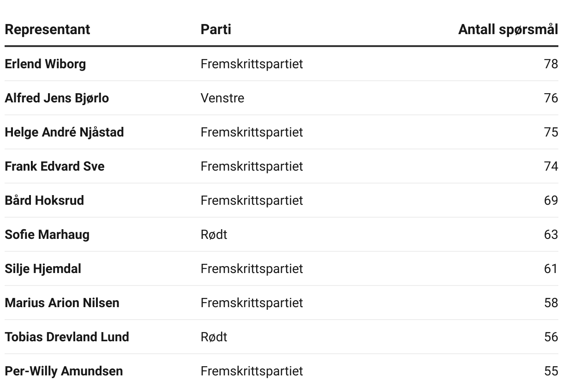
Task: Click the name Silje Hjemdal
Action: 43,268
